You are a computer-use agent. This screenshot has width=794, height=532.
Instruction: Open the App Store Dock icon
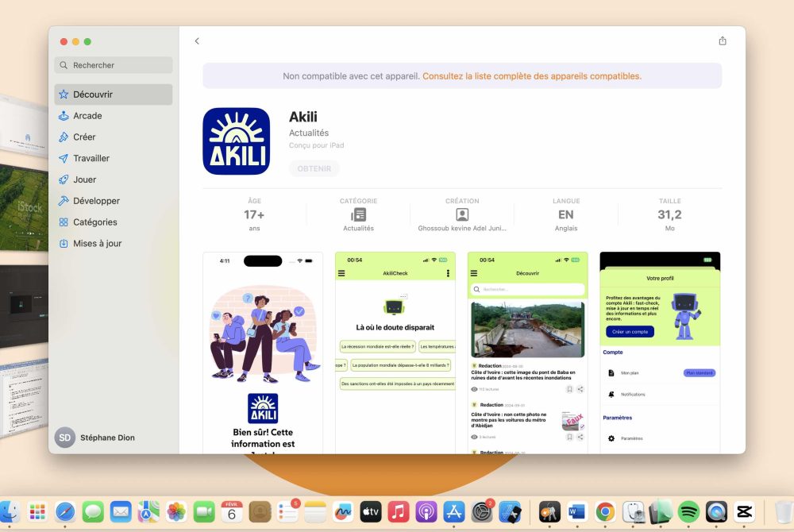[x=454, y=512]
